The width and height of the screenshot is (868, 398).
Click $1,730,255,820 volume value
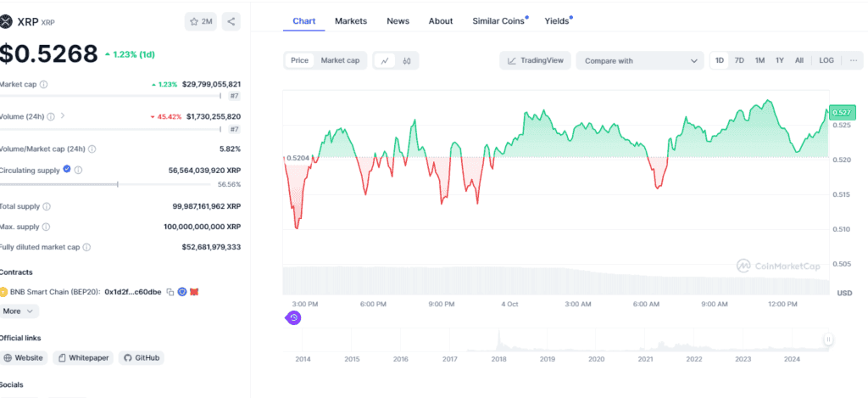[x=214, y=116]
